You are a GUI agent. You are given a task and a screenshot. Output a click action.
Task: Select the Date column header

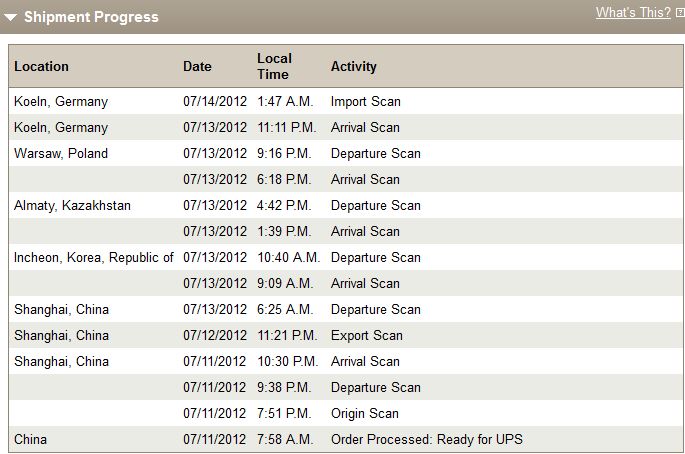click(197, 66)
